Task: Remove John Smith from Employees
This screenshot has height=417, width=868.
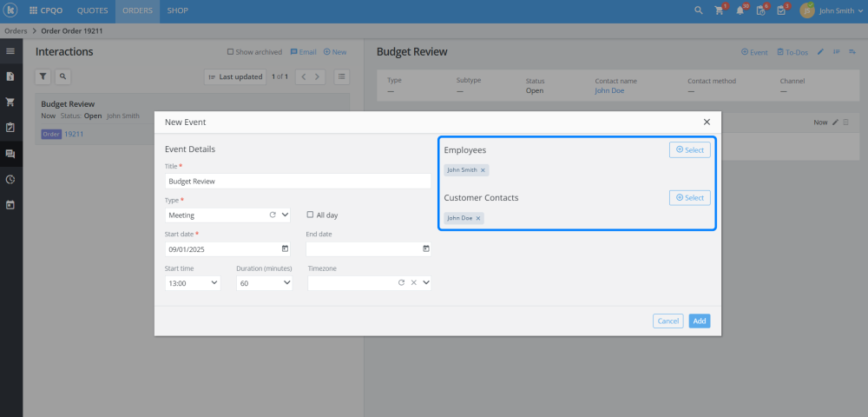Action: (483, 170)
